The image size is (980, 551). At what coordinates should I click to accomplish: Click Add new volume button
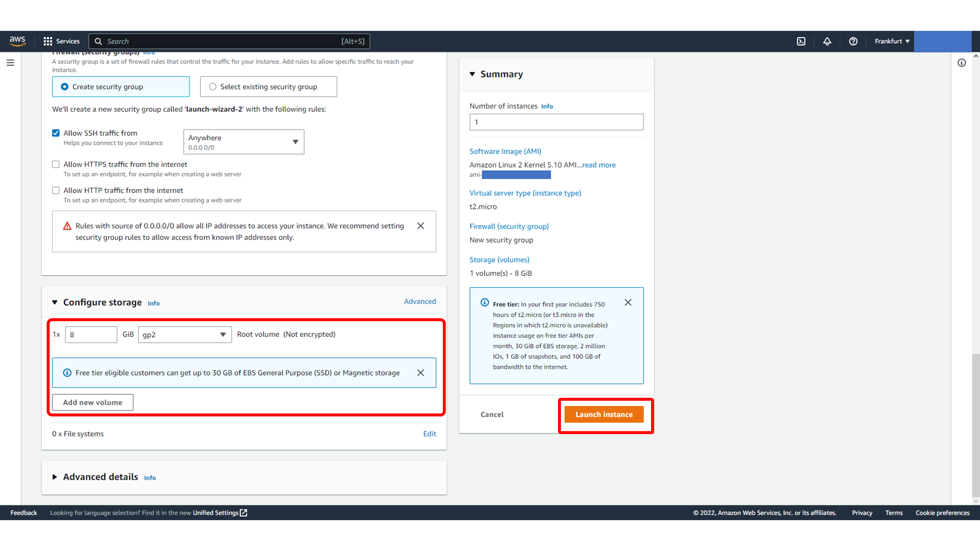click(x=92, y=402)
